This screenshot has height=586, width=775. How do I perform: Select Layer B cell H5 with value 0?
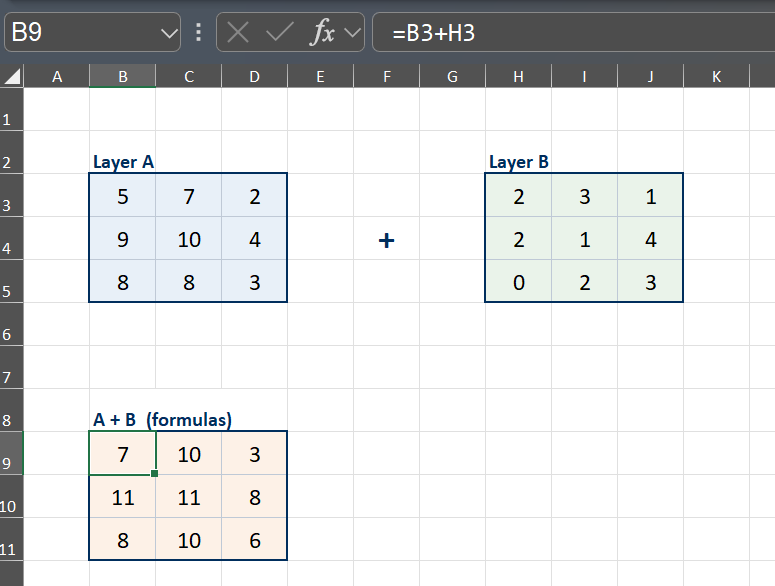518,281
